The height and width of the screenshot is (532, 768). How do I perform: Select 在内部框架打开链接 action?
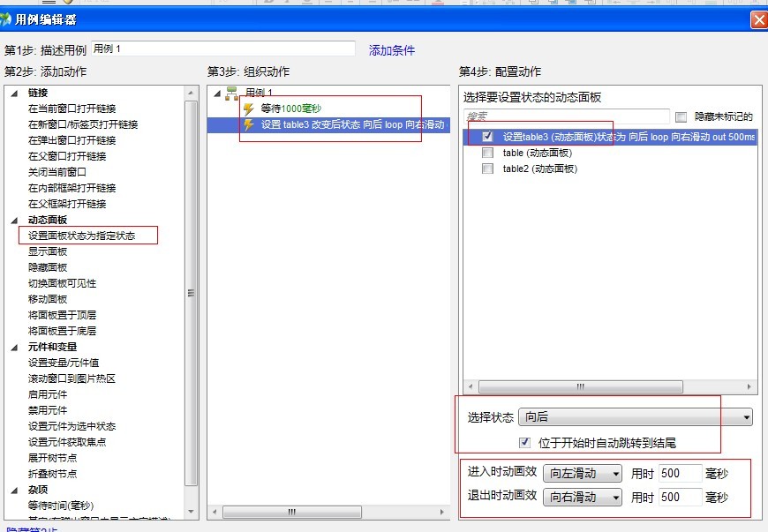coord(72,188)
